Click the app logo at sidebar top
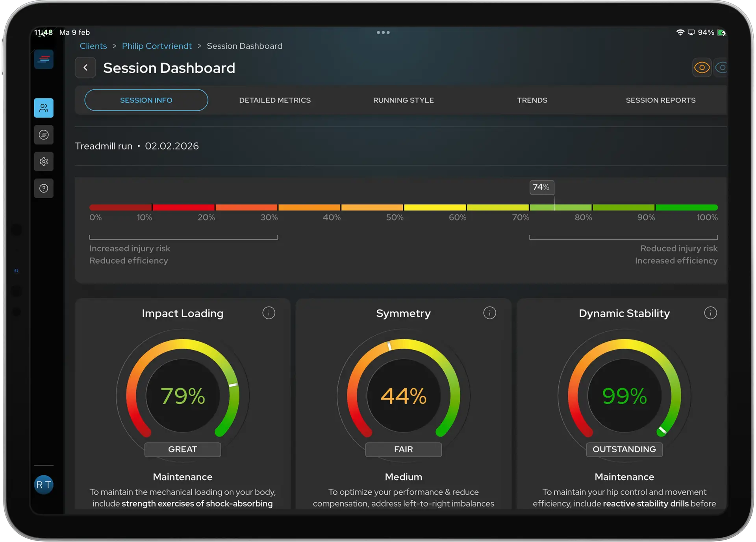The height and width of the screenshot is (542, 756). coord(44,59)
